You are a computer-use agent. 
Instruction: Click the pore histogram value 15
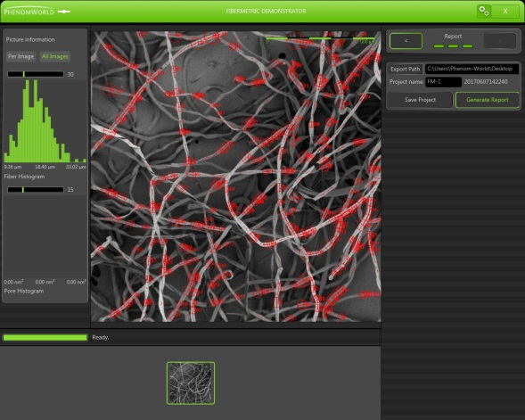click(70, 190)
